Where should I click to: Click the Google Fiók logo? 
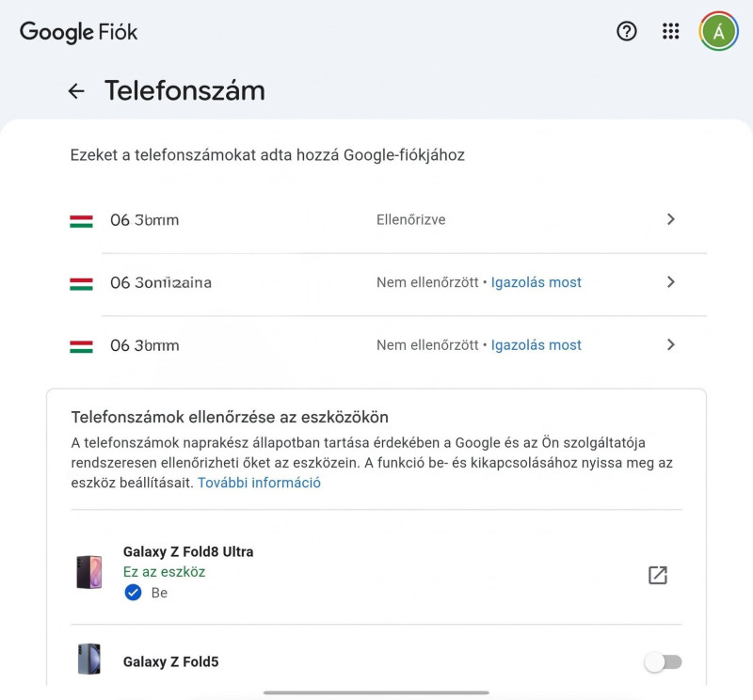(78, 32)
